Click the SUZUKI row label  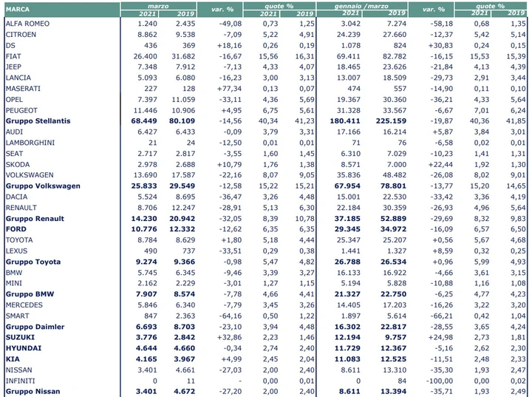click(20, 337)
